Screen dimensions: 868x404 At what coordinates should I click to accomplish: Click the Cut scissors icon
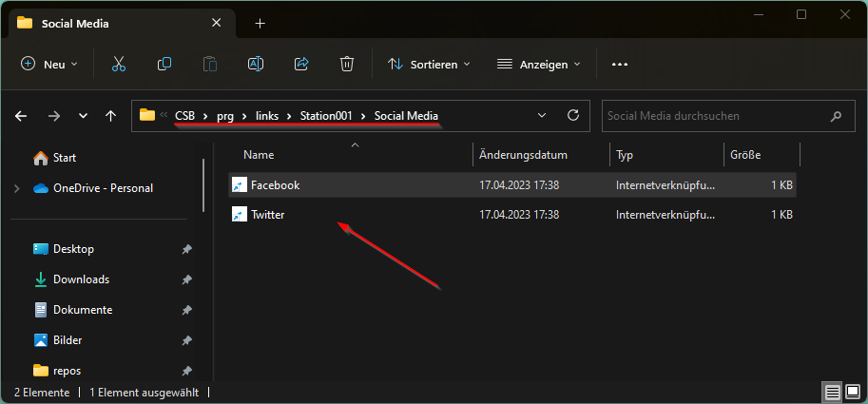click(119, 65)
